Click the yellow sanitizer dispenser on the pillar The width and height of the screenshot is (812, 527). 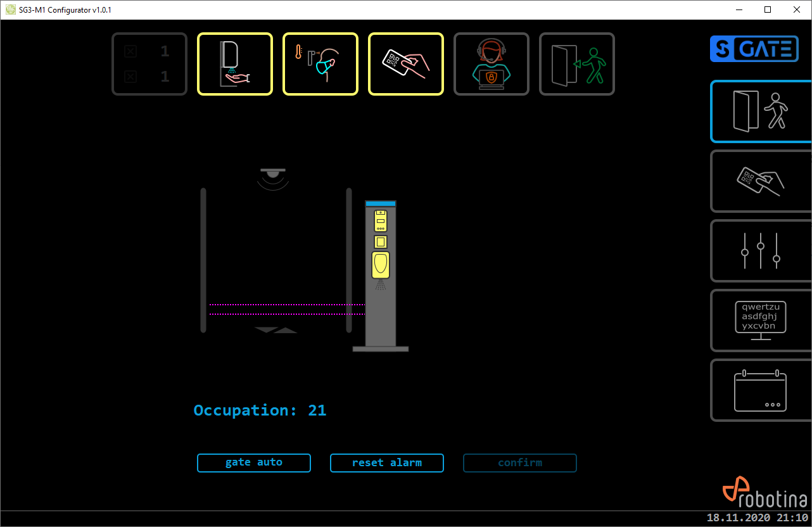pos(381,265)
